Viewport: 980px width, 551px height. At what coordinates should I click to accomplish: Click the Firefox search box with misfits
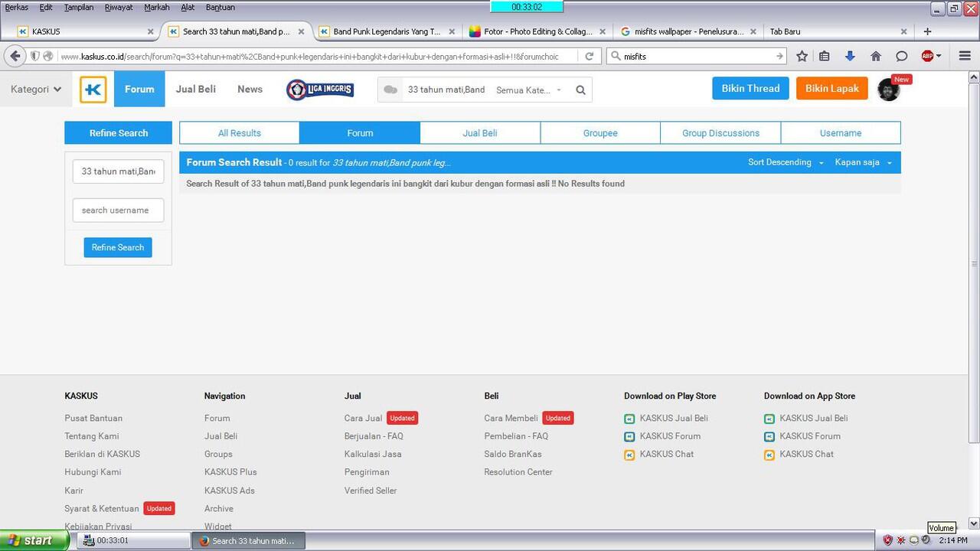(695, 56)
